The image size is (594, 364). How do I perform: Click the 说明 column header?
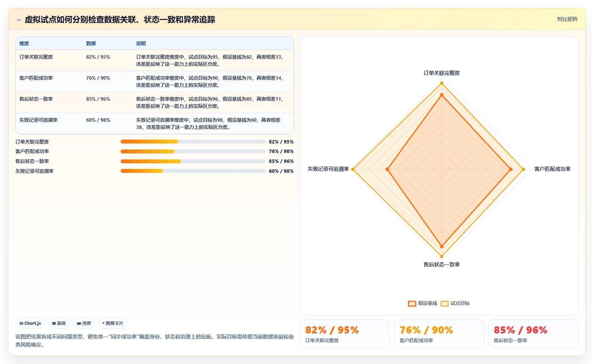[x=141, y=44]
